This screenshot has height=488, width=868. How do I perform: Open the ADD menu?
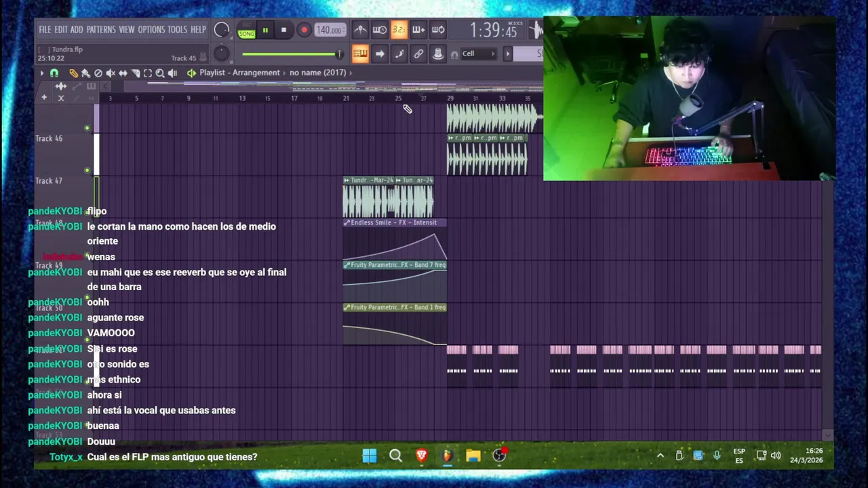click(77, 30)
